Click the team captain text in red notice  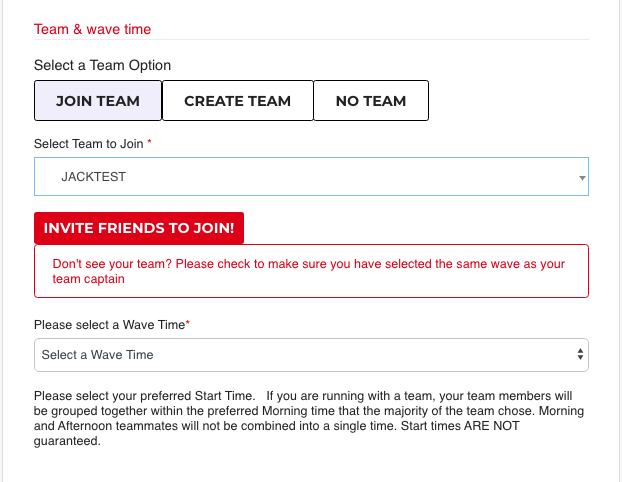88,279
